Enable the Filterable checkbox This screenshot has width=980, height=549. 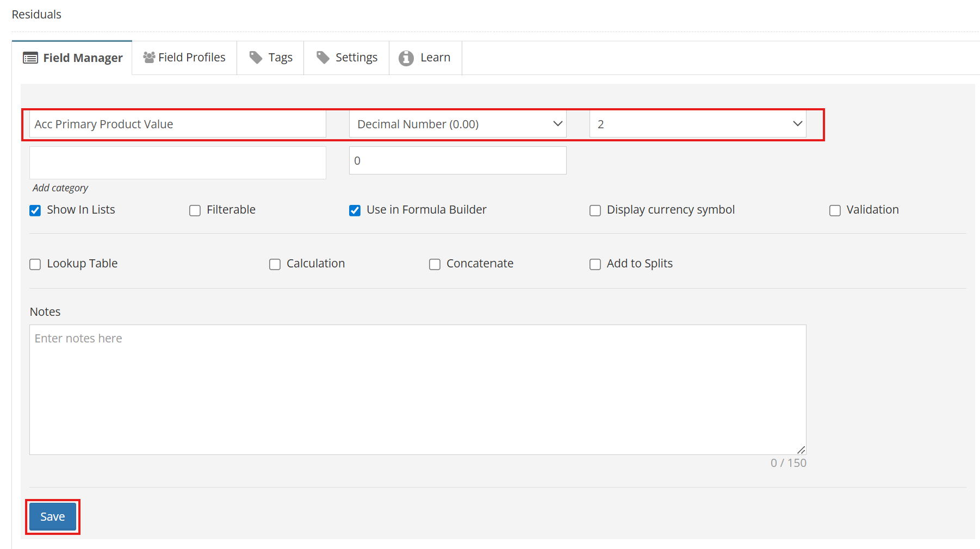pos(195,210)
